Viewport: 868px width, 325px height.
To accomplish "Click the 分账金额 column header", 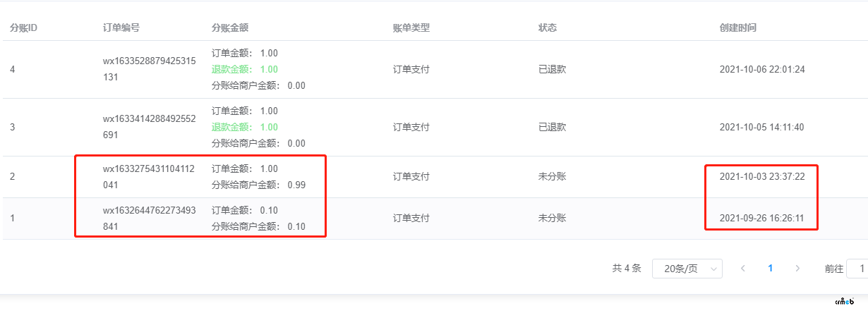I will [x=230, y=27].
